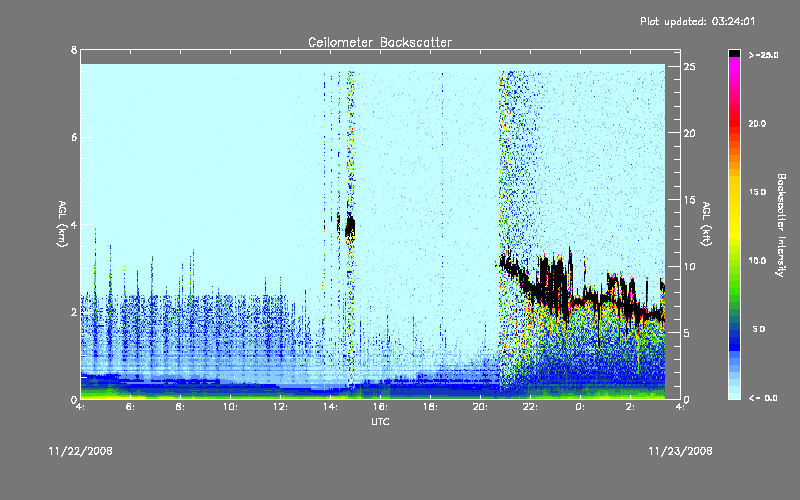Click the "14:" hour tick on UTC axis
Screen dimensions: 800x500
tap(330, 407)
